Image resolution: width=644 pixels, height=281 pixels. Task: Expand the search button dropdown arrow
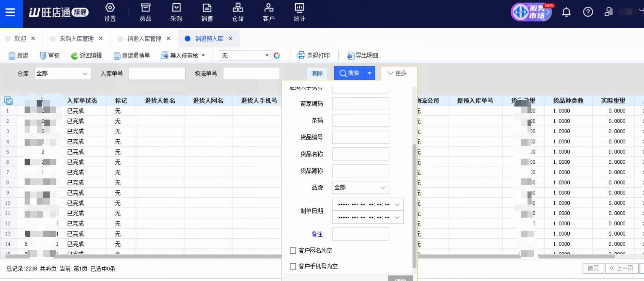pyautogui.click(x=369, y=73)
